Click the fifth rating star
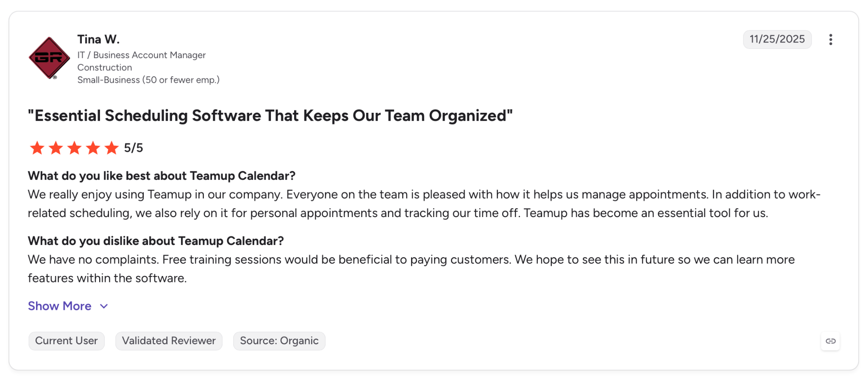The image size is (868, 379). 111,148
